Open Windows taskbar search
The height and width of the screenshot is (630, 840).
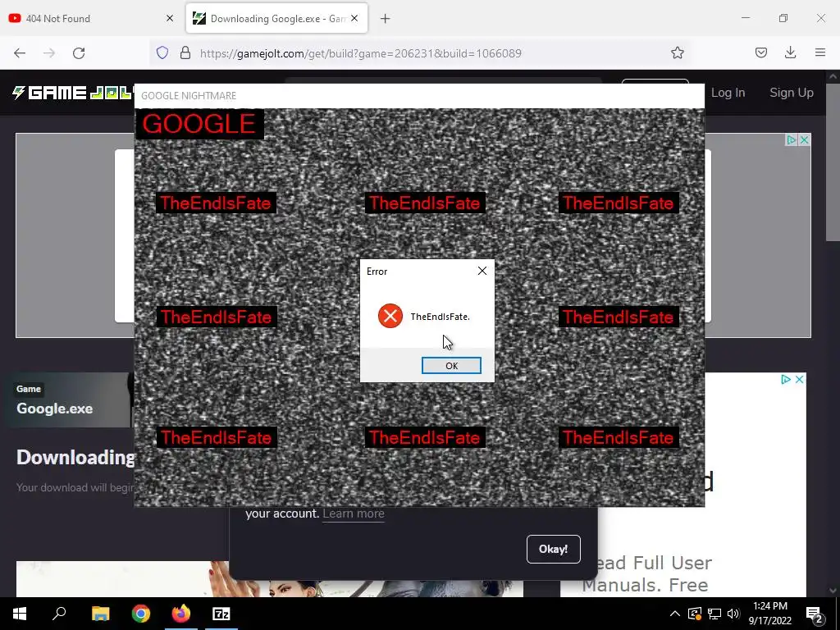pos(59,614)
